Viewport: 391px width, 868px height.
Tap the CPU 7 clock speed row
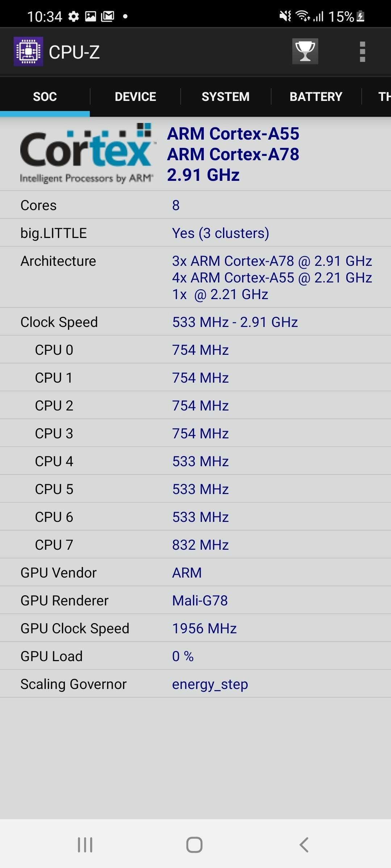click(x=195, y=545)
